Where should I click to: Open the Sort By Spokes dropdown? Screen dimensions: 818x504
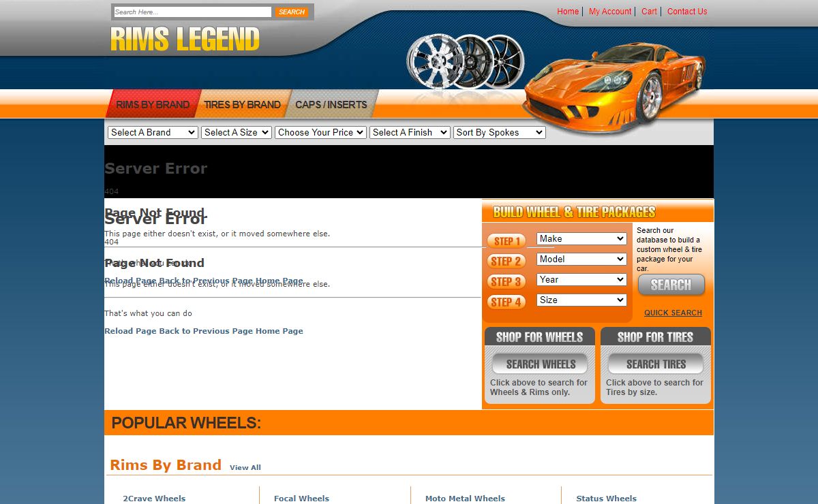click(x=500, y=132)
